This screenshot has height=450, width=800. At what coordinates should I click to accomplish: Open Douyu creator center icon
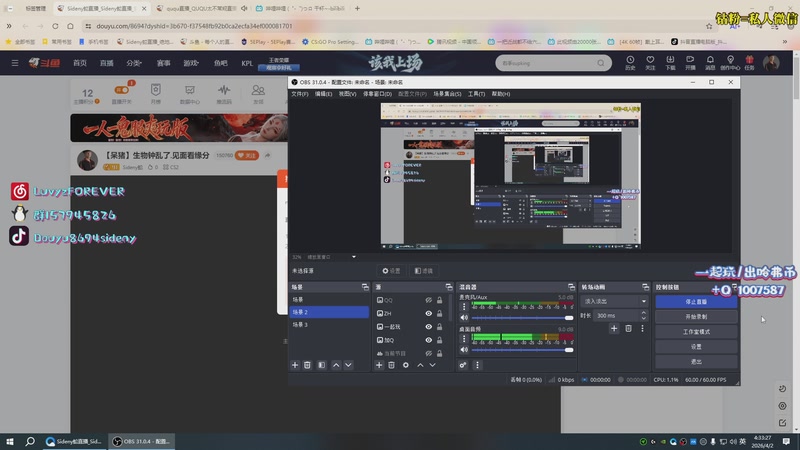tap(730, 63)
